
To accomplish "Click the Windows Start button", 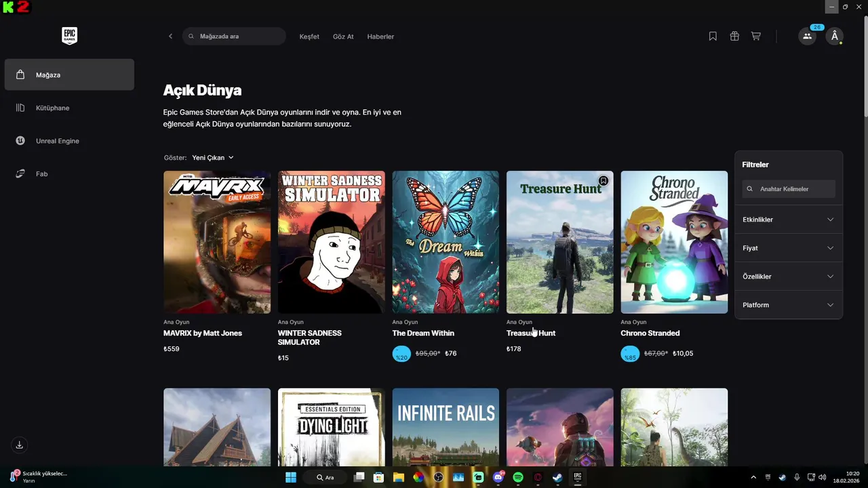I will (290, 477).
